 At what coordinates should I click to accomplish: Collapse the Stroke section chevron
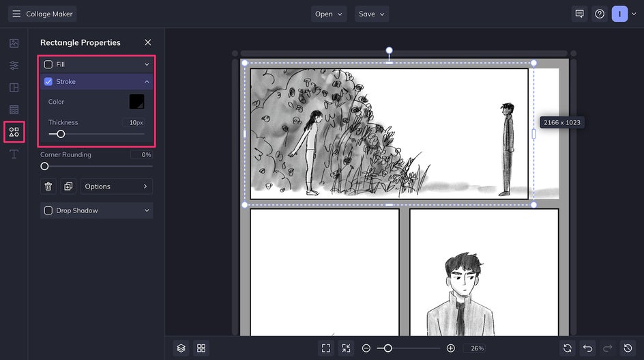click(x=147, y=81)
